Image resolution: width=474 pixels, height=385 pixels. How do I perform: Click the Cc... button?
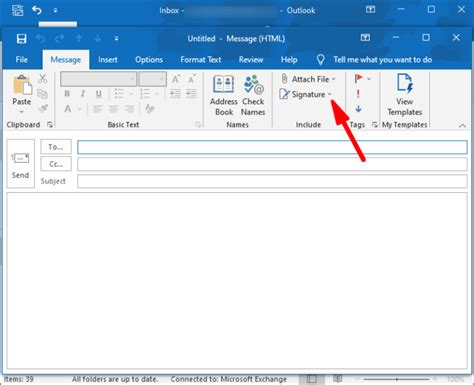pyautogui.click(x=56, y=164)
